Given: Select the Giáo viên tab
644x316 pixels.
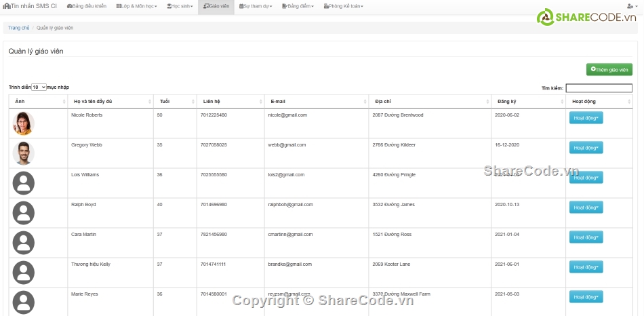Looking at the screenshot, I should click(216, 6).
